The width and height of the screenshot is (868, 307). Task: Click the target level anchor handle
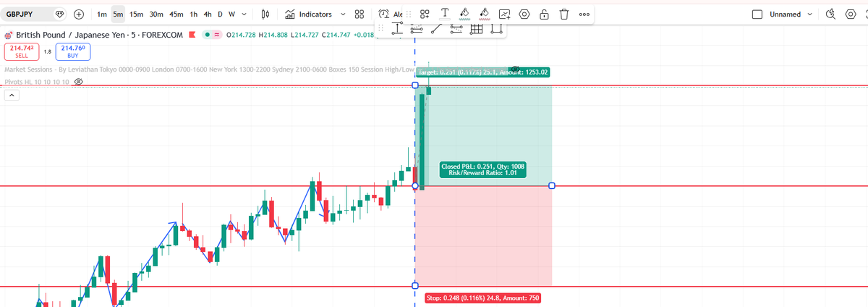415,85
